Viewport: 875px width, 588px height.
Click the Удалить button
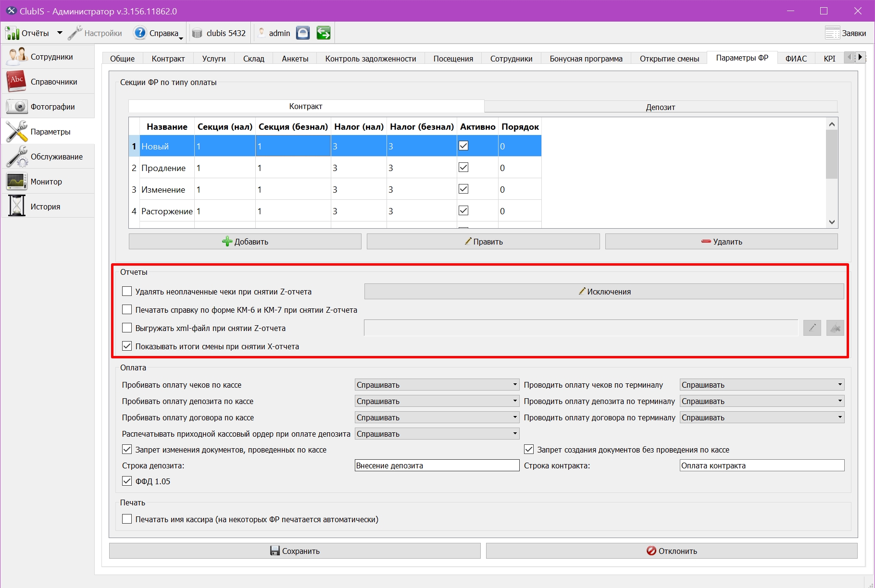coord(721,241)
